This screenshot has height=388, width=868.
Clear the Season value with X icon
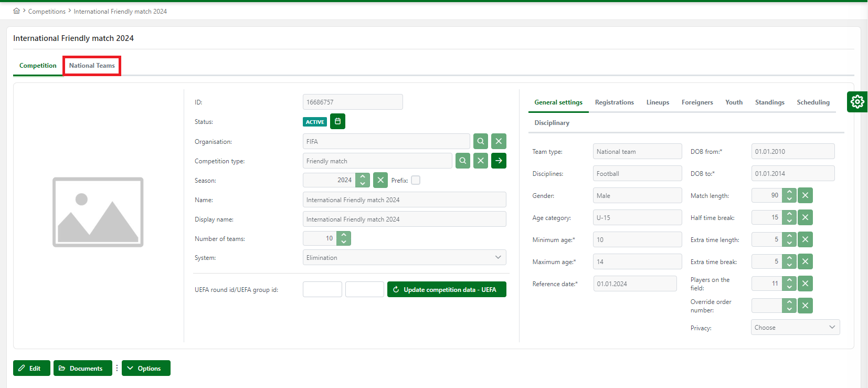[x=380, y=180]
